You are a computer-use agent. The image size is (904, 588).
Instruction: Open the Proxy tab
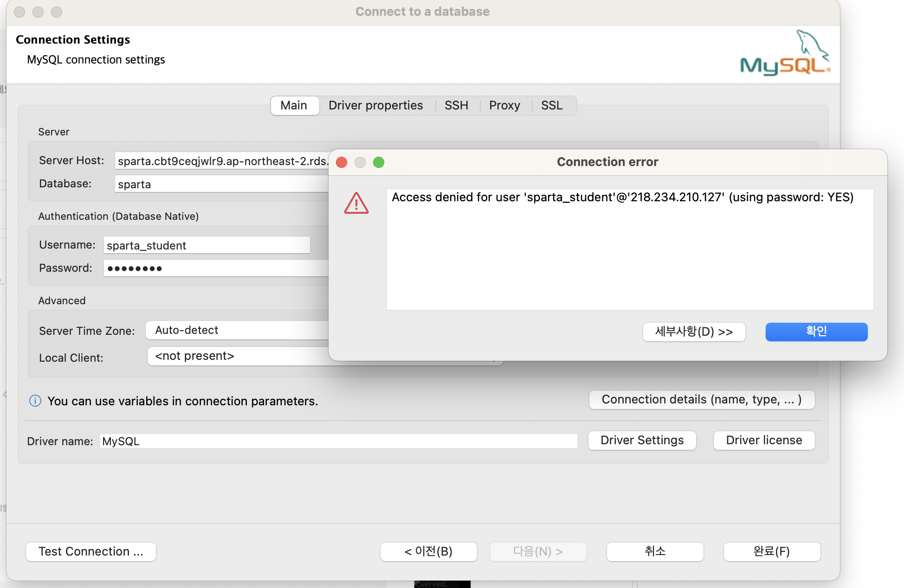tap(504, 106)
